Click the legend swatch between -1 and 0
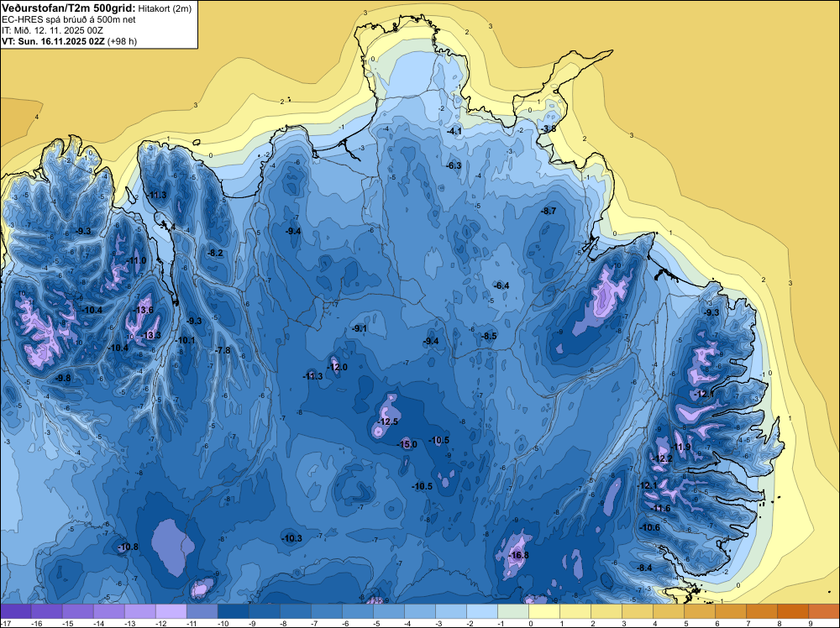The height and width of the screenshot is (628, 840). coord(513,611)
